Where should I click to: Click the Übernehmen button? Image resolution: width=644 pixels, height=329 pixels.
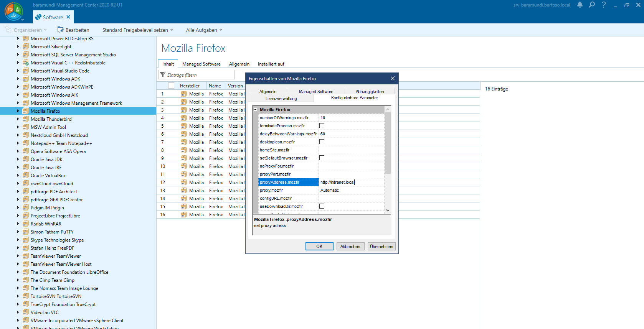(381, 247)
